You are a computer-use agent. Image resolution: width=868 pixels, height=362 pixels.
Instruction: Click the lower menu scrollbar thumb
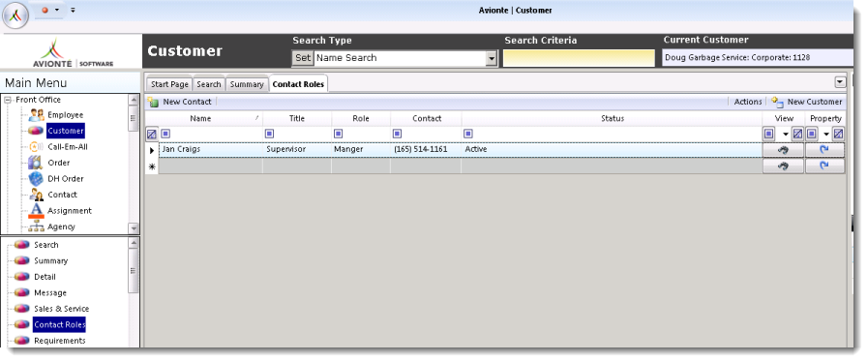(x=134, y=271)
